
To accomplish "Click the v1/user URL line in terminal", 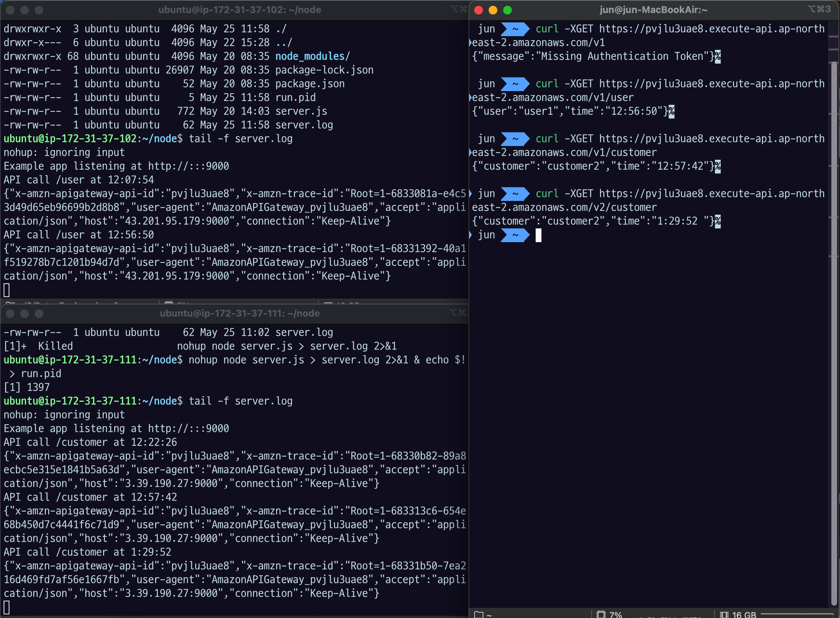I will tap(553, 98).
